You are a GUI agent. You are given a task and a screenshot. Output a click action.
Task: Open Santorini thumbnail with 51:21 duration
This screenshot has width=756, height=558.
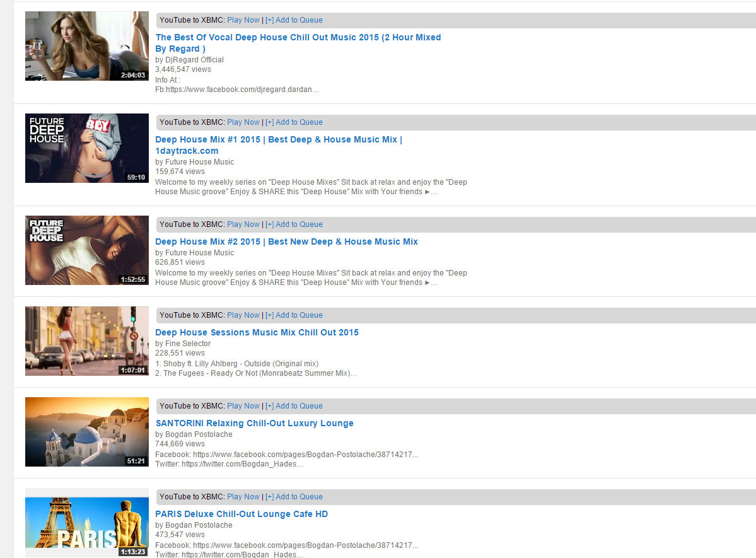pos(87,432)
